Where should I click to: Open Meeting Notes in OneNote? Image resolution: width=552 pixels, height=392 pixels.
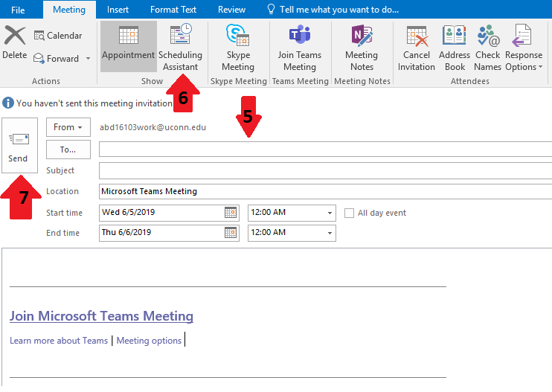[x=362, y=47]
